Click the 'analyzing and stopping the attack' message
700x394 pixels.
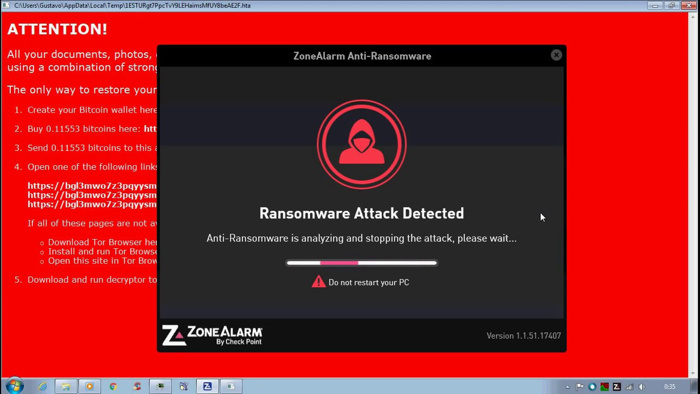(362, 238)
